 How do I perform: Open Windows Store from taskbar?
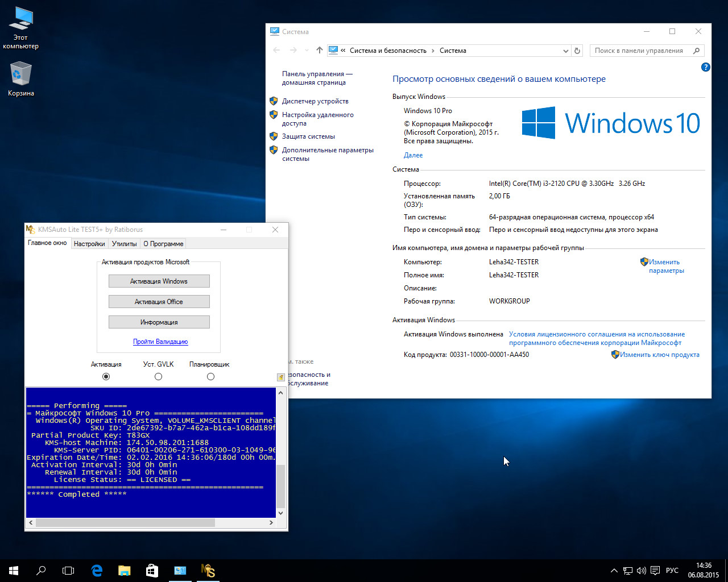pyautogui.click(x=152, y=571)
